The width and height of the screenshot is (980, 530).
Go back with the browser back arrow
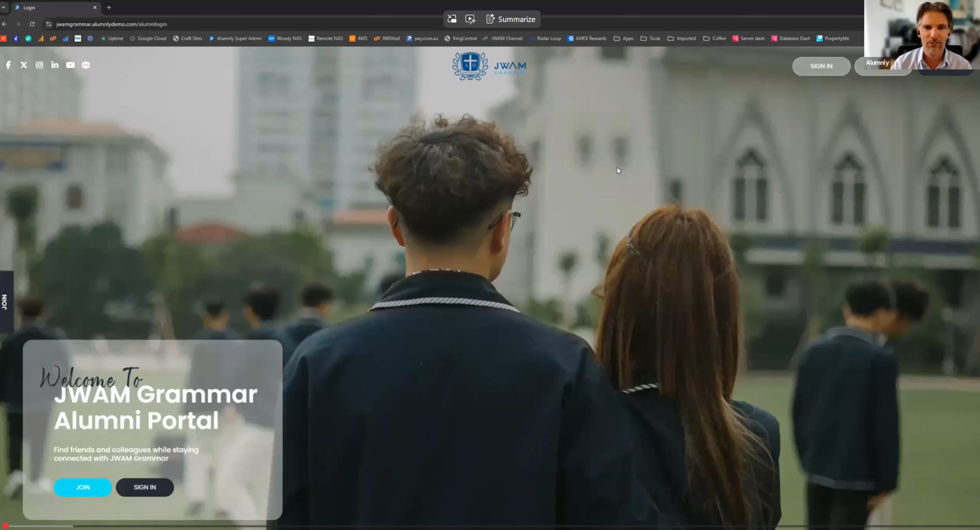tap(5, 24)
